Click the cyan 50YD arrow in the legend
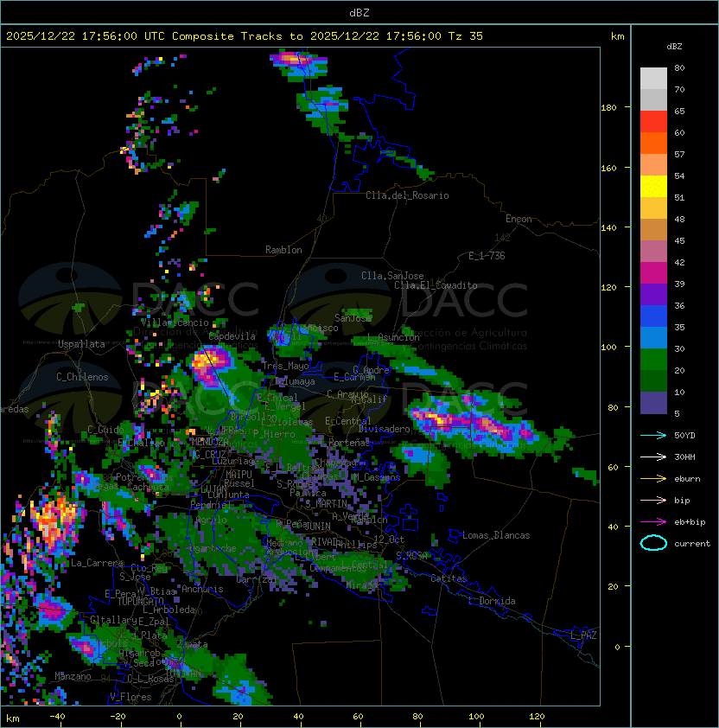This screenshot has width=719, height=728. click(653, 436)
